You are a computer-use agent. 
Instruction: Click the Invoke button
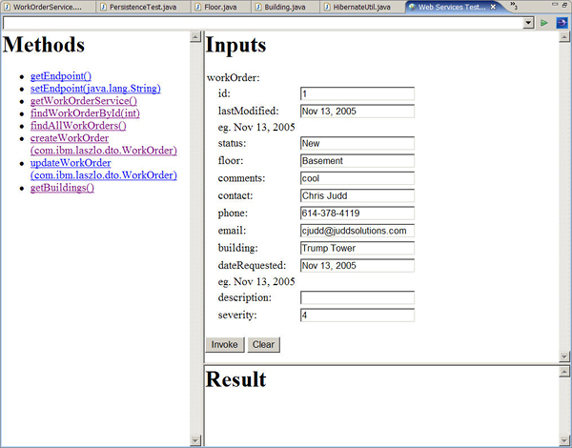[x=225, y=345]
